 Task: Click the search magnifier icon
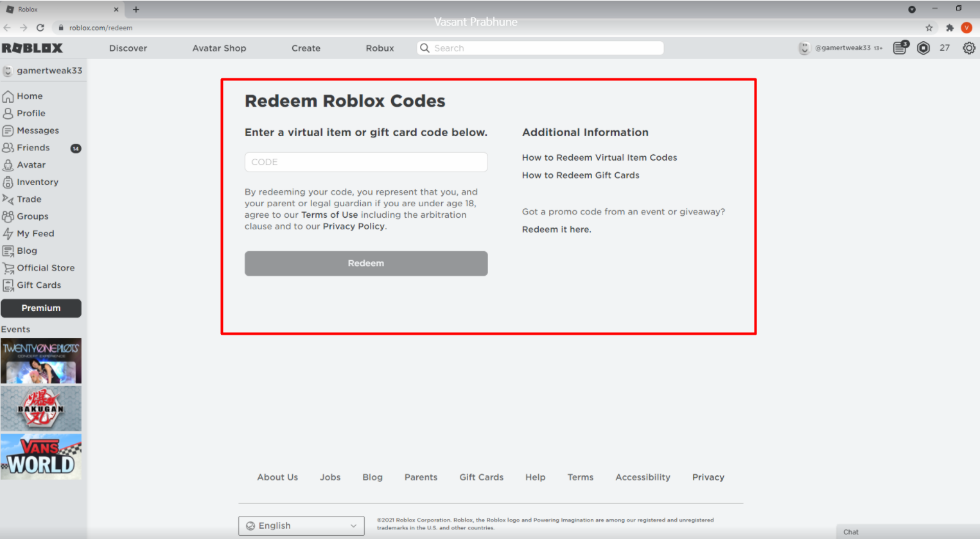point(424,48)
